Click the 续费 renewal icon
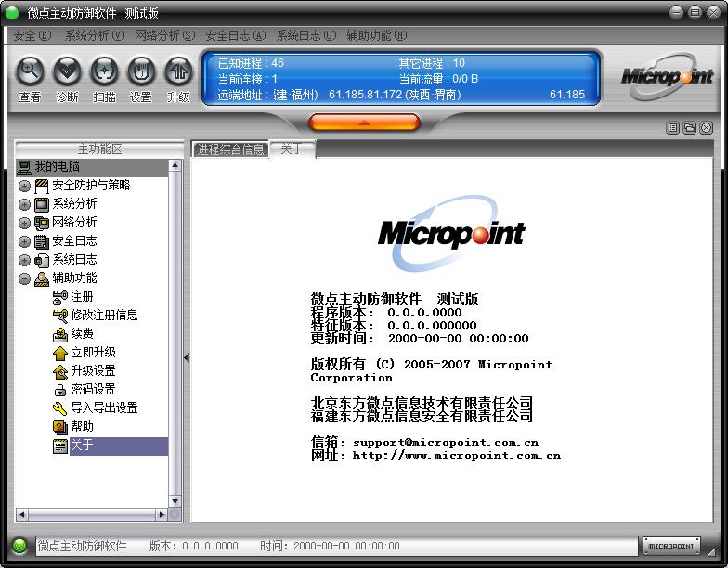 click(x=60, y=334)
